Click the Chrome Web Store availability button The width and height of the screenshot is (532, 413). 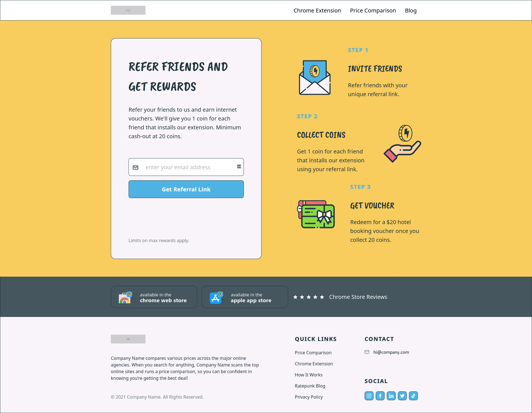[154, 296]
